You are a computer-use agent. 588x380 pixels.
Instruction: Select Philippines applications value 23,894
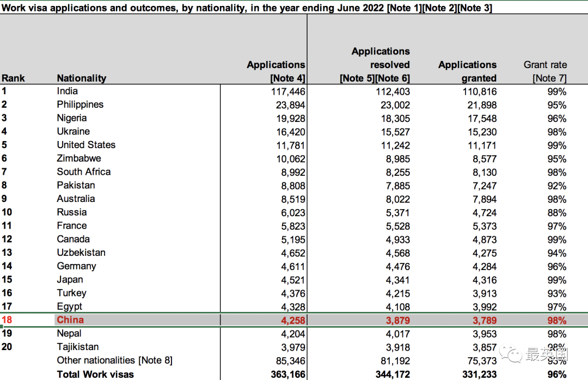pos(291,106)
